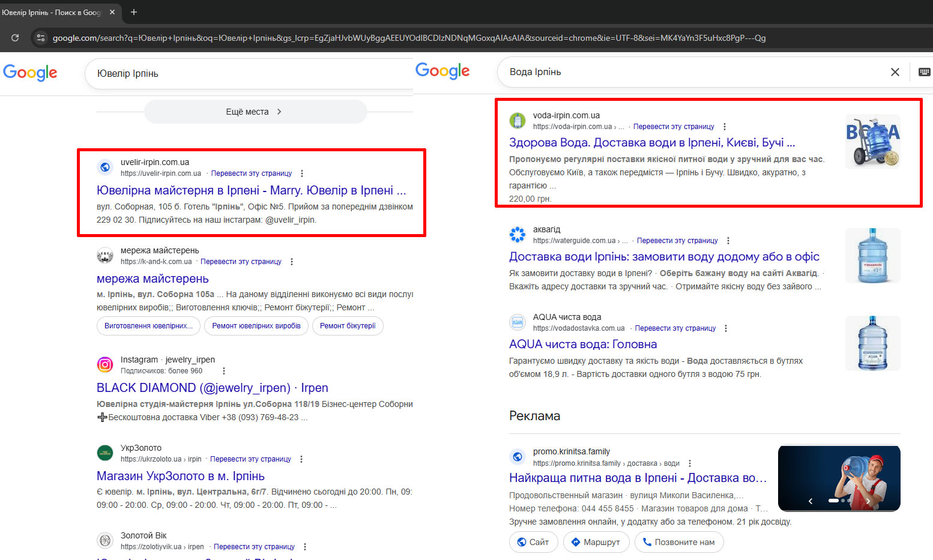This screenshot has width=933, height=560.
Task: Show previous image in the ad carousel
Action: click(x=811, y=501)
